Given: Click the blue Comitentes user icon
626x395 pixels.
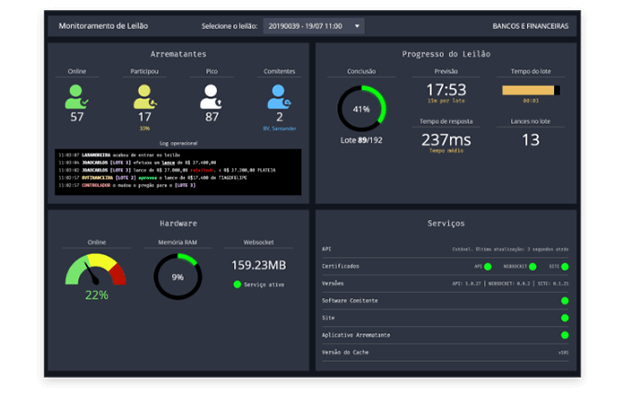Looking at the screenshot, I should click(x=279, y=97).
